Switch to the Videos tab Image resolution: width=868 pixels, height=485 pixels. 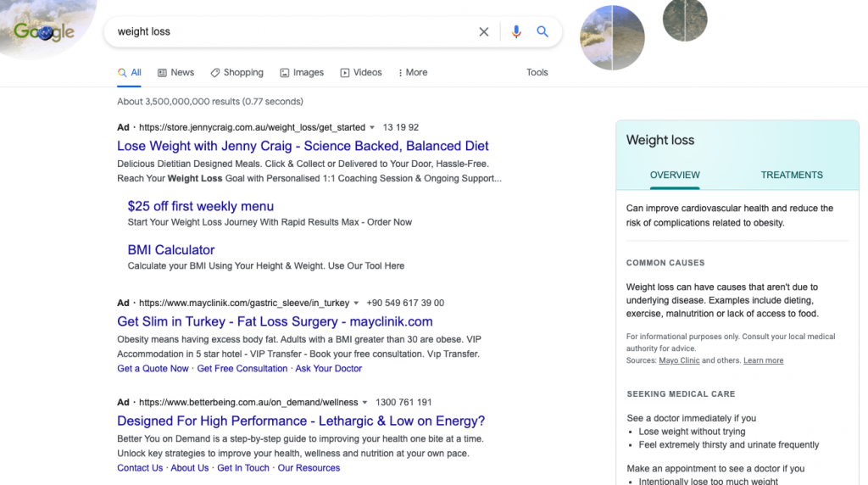pos(361,73)
